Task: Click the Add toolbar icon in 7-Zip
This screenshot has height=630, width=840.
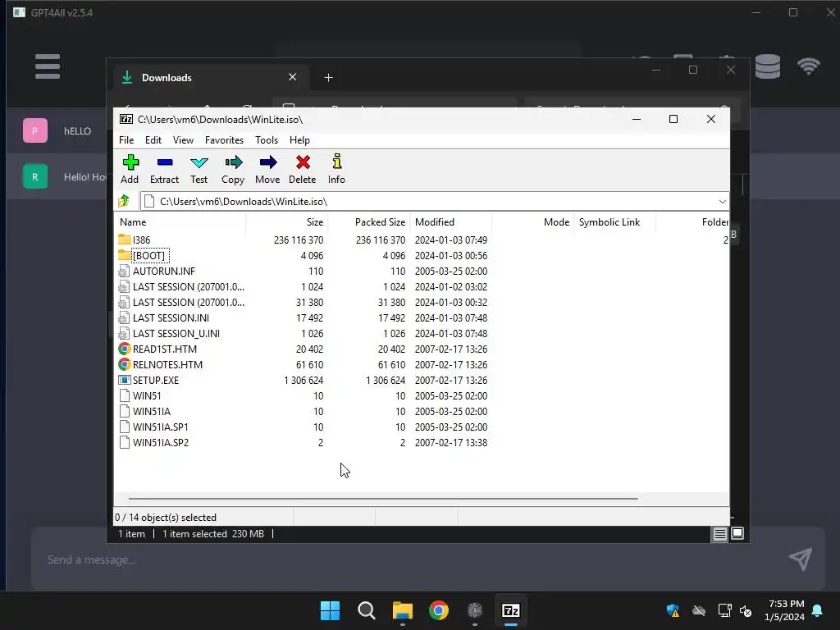Action: coord(130,162)
